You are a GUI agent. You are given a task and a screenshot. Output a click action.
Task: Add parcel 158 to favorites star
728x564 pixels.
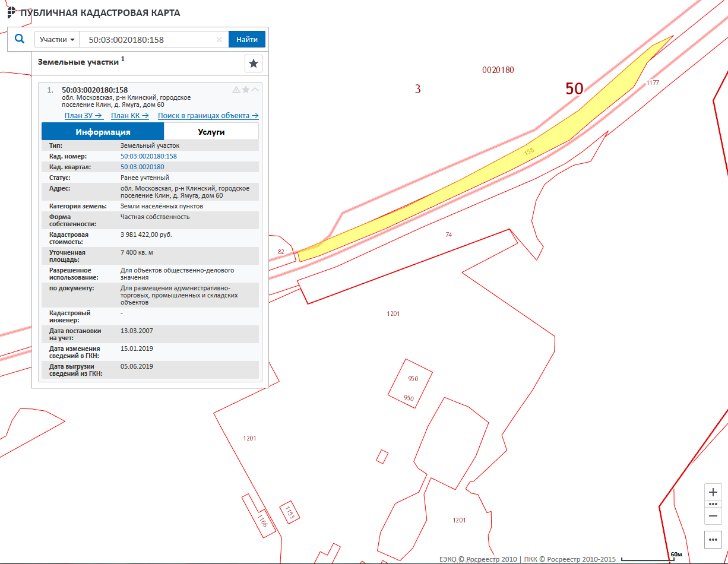coord(245,90)
